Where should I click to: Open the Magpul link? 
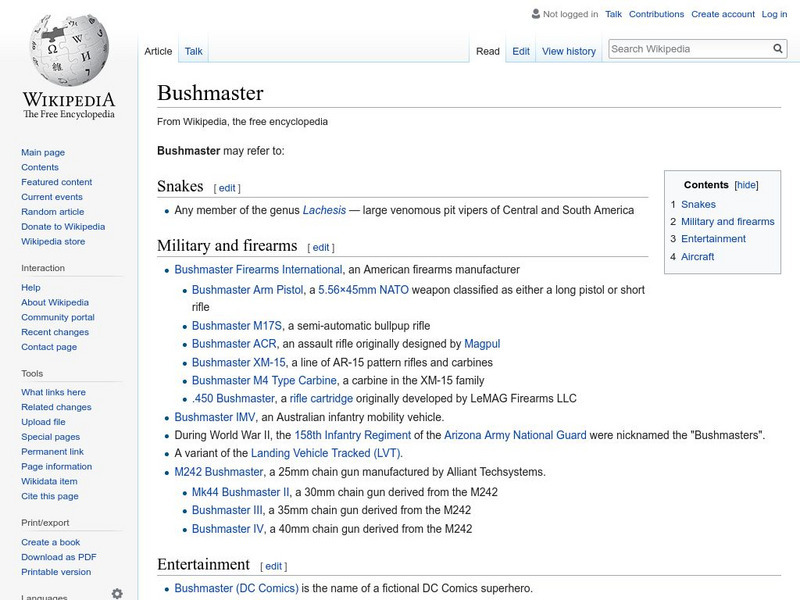click(482, 344)
